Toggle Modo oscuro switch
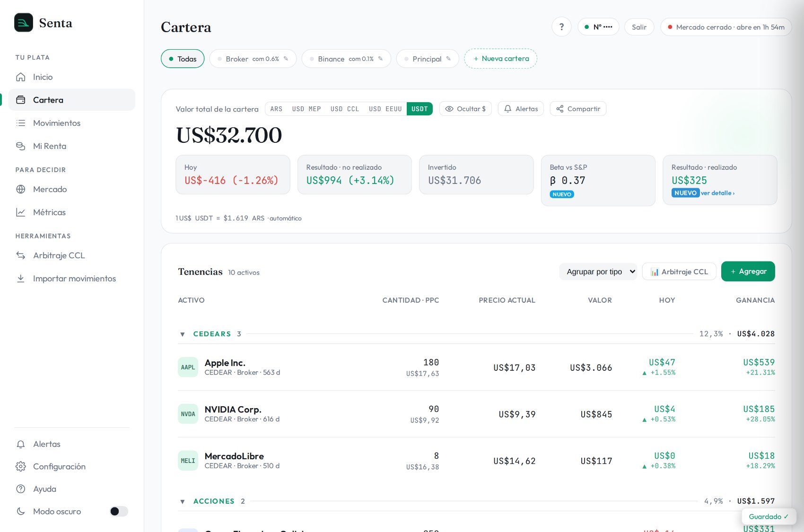This screenshot has width=804, height=532. point(119,511)
